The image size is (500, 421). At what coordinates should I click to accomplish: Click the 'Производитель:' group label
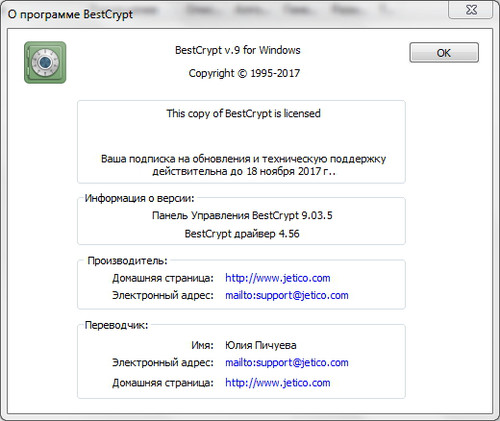[x=127, y=261]
